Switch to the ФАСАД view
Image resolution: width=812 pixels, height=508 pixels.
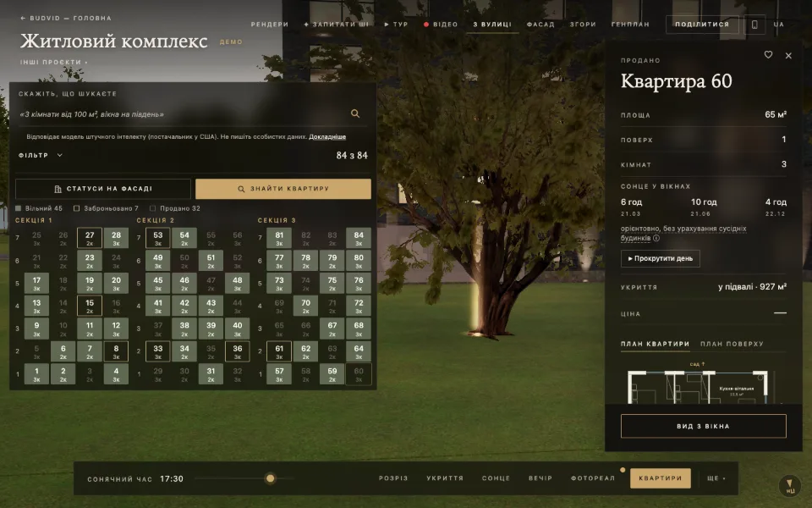pyautogui.click(x=540, y=25)
